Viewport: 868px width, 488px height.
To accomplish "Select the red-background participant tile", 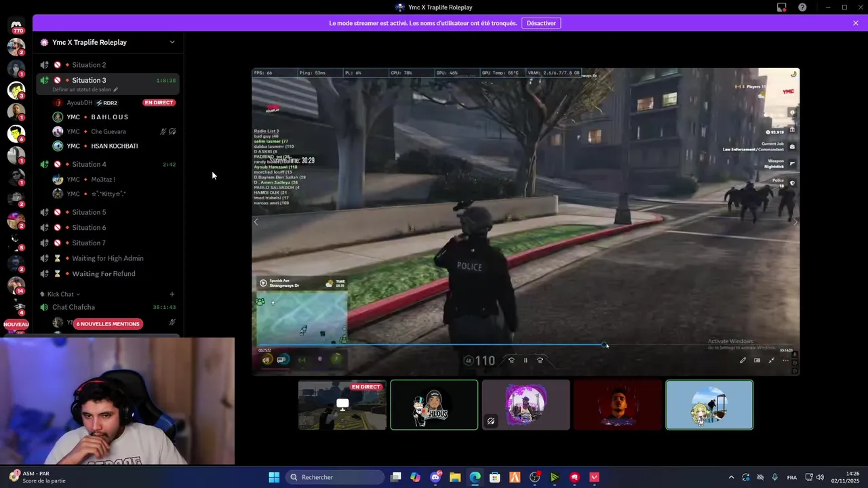I will click(x=618, y=405).
